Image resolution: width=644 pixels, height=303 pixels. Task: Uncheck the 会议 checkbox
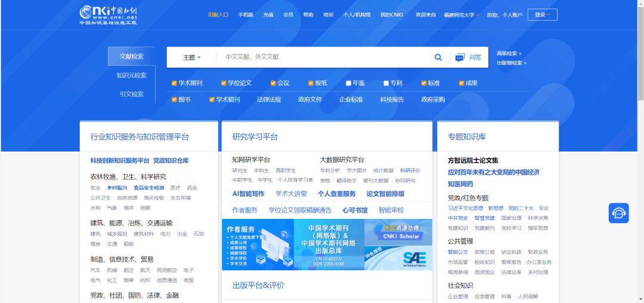click(x=273, y=84)
